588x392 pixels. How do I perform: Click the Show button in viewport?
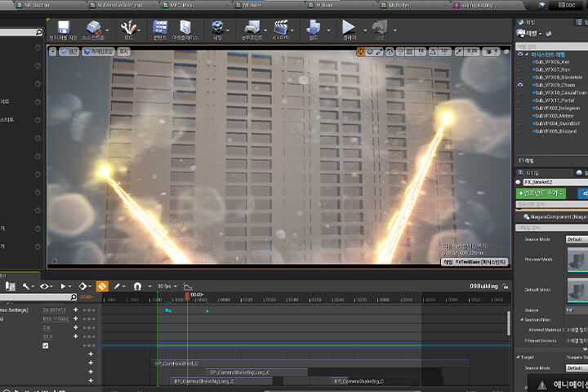click(x=124, y=51)
